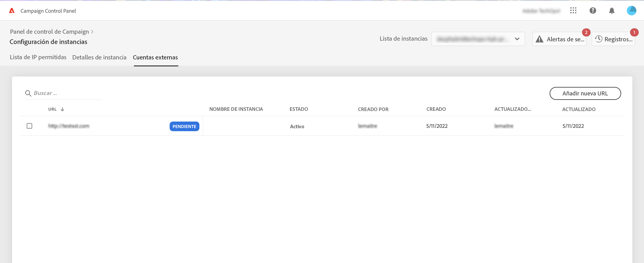Sort by the CREADO column header
The height and width of the screenshot is (263, 644).
436,109
